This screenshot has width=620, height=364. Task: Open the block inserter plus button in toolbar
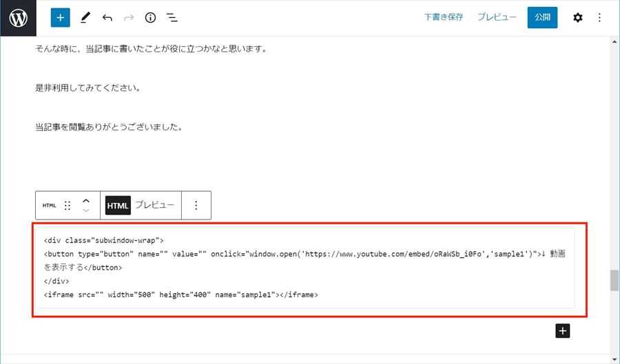61,18
